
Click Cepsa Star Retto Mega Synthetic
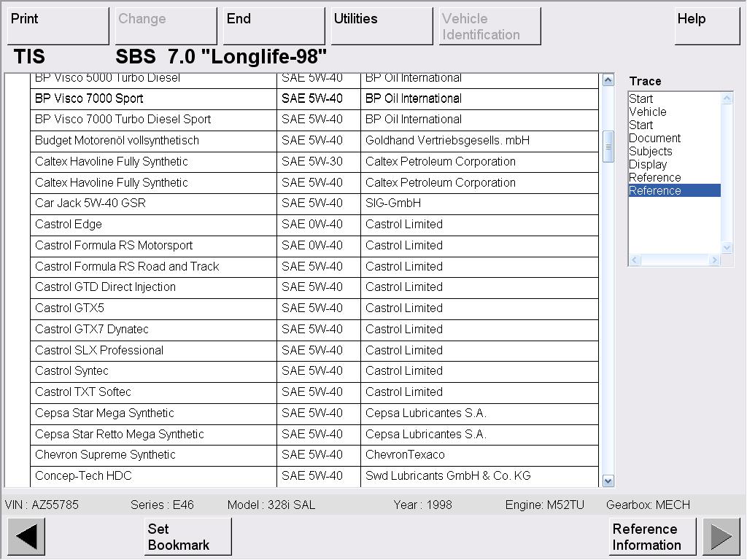[x=153, y=434]
